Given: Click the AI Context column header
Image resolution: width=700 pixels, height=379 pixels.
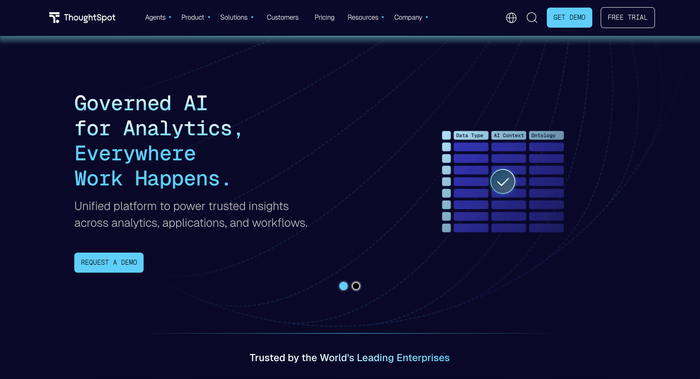Looking at the screenshot, I should (x=508, y=135).
